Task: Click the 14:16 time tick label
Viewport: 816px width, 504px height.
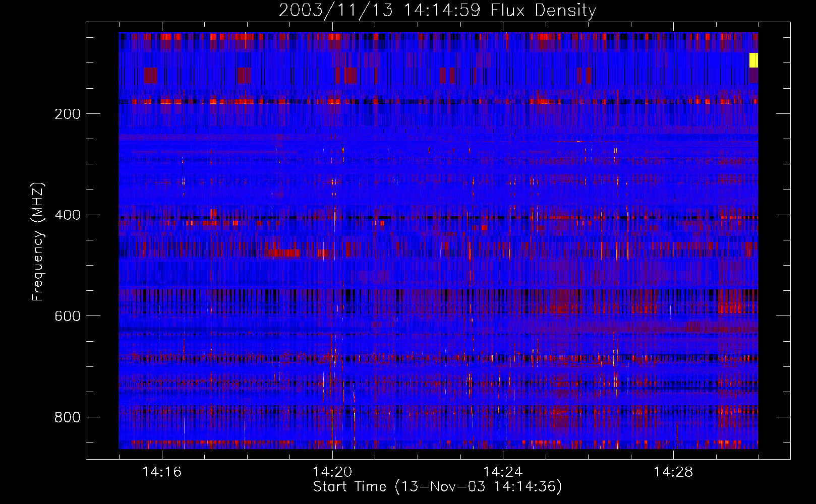Action: [x=162, y=472]
